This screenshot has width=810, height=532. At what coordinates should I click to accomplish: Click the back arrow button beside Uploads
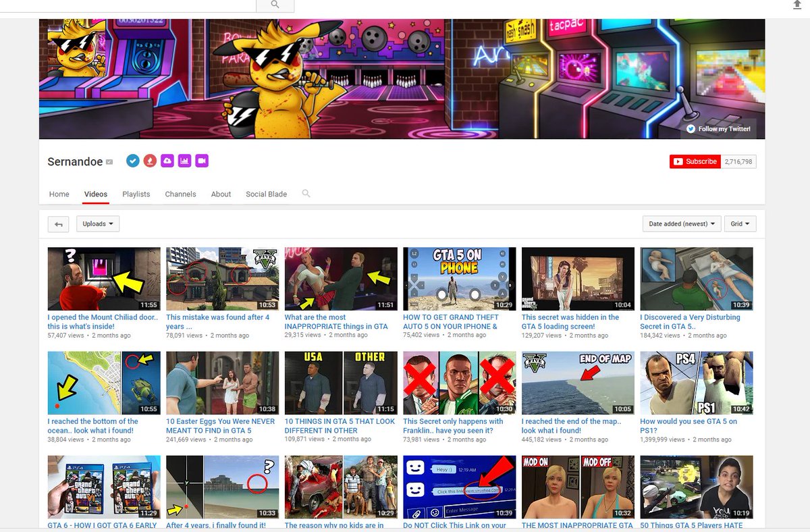coord(59,224)
